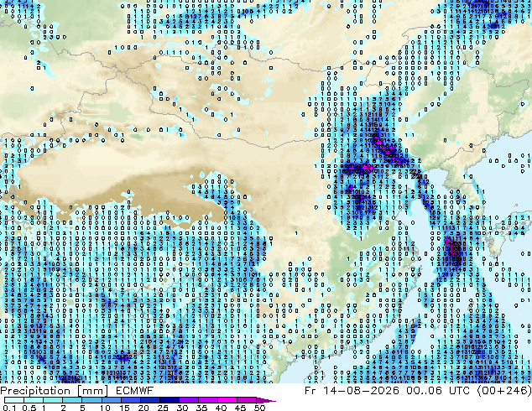The height and width of the screenshot is (411, 532).
Task: Click the 'Fr' weekday label
Action: [310, 391]
